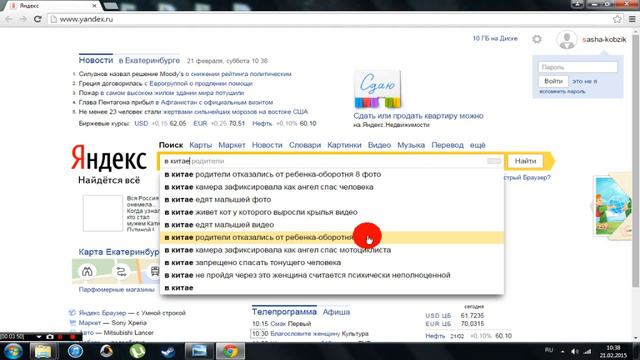Open the Новости news heading
This screenshot has width=640, height=360.
(96, 60)
